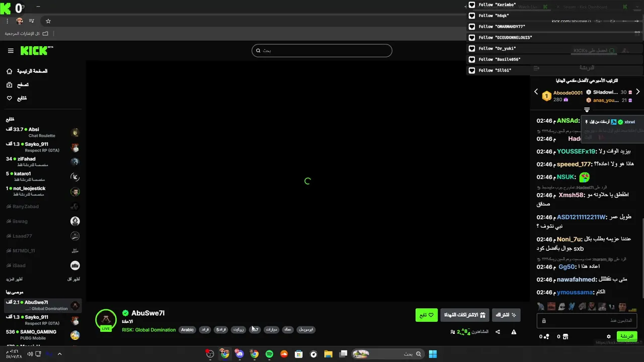This screenshot has width=644, height=362.
Task: Expand followed list with show more
Action: (14, 279)
